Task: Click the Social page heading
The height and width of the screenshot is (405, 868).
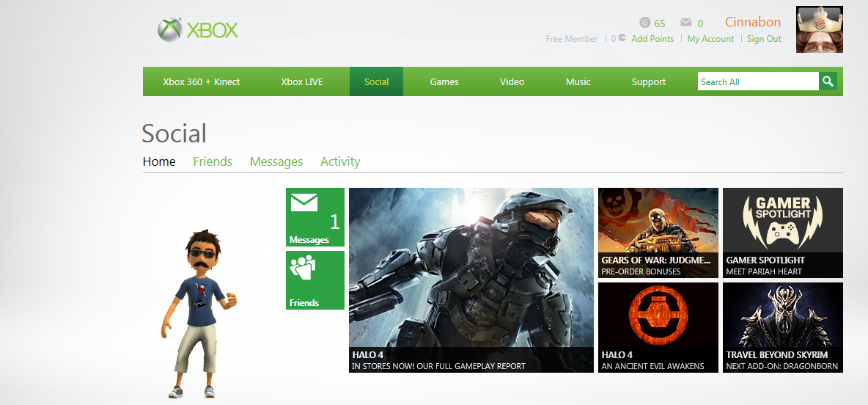Action: 174,134
